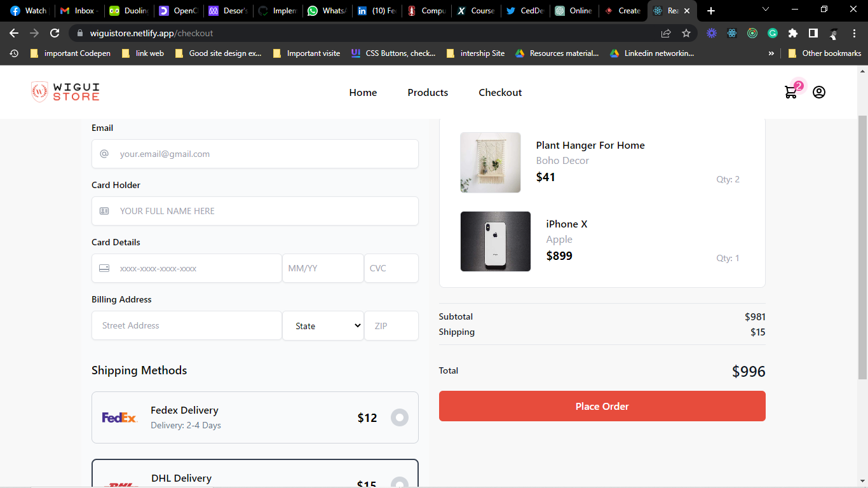Viewport: 868px width, 488px height.
Task: Click the ZIP field
Action: [x=391, y=325]
